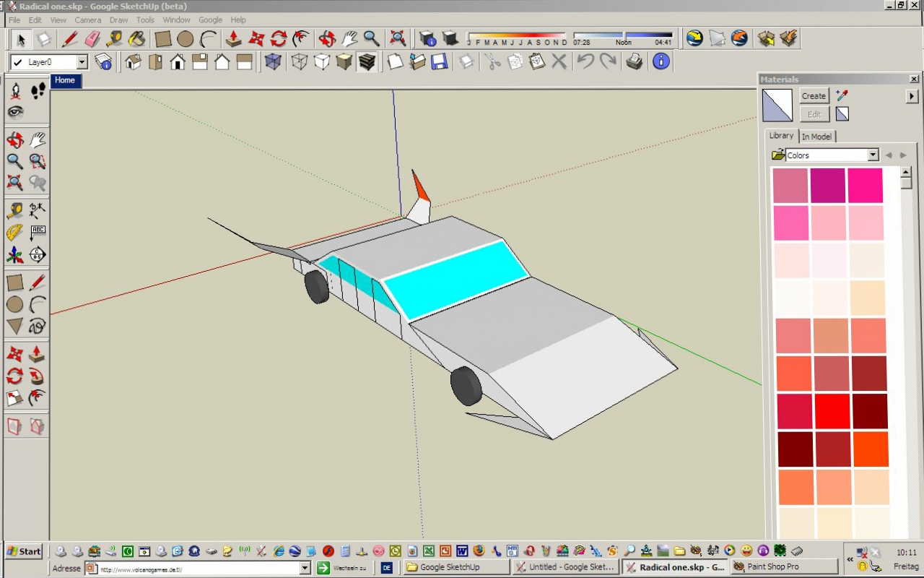Choose the Protractor tool
This screenshot has width=924, height=578.
[x=14, y=233]
